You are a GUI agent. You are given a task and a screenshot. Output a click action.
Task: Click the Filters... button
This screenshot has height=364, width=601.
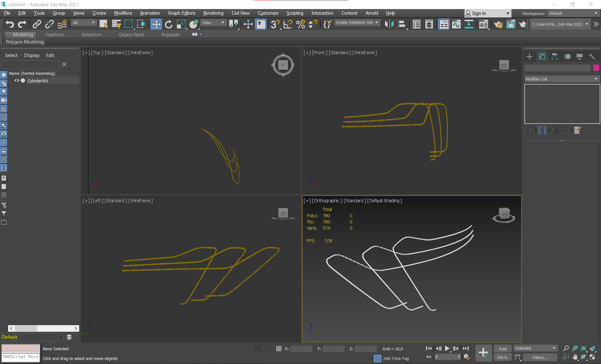(x=540, y=357)
